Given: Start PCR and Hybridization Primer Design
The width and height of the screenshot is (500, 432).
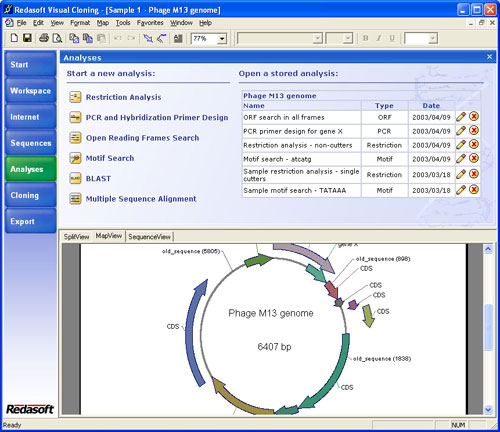Looking at the screenshot, I should click(157, 117).
